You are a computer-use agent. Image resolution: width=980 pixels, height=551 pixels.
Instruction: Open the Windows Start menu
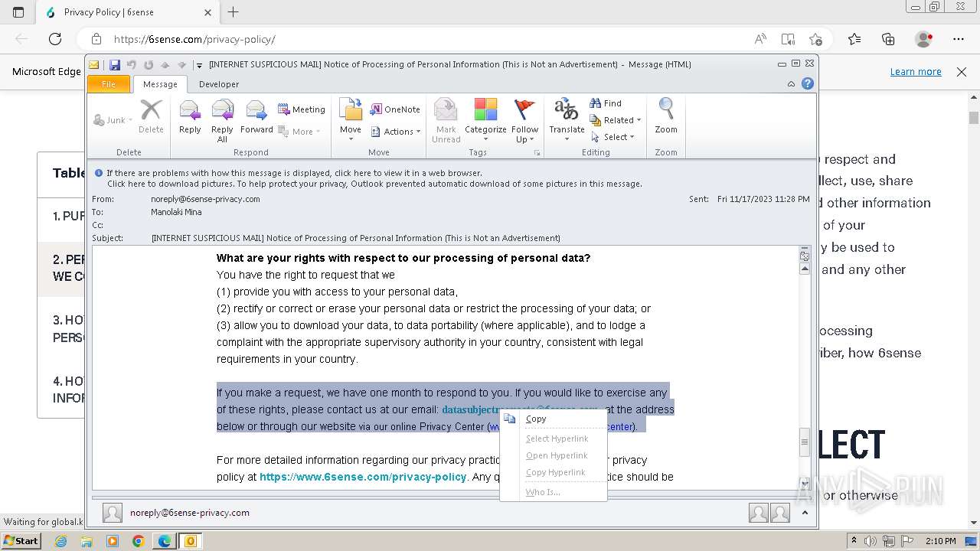21,541
